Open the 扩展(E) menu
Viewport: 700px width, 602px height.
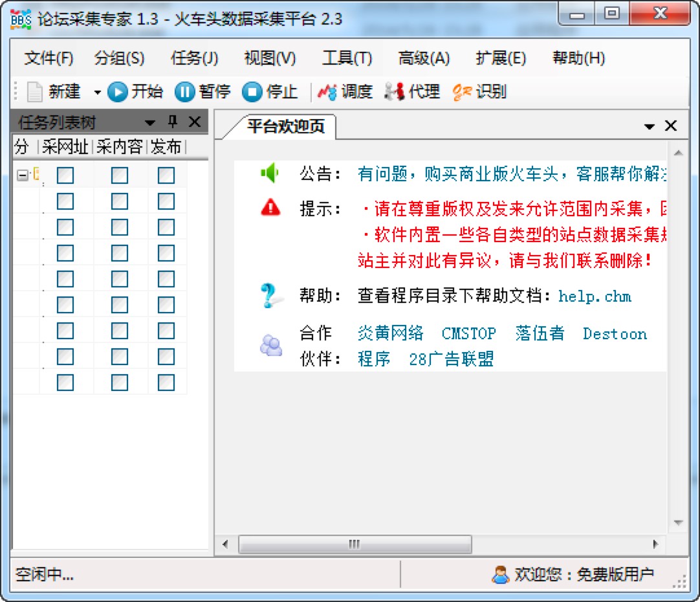click(501, 58)
